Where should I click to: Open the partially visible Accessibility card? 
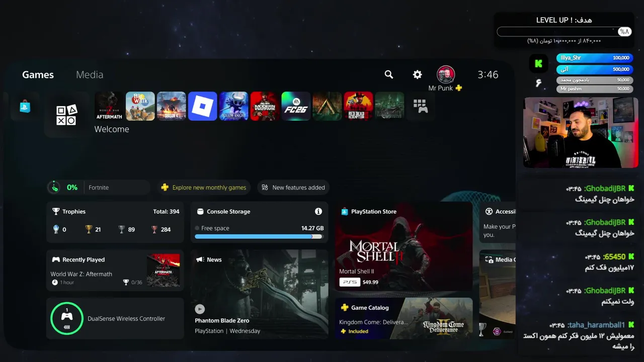pos(498,222)
